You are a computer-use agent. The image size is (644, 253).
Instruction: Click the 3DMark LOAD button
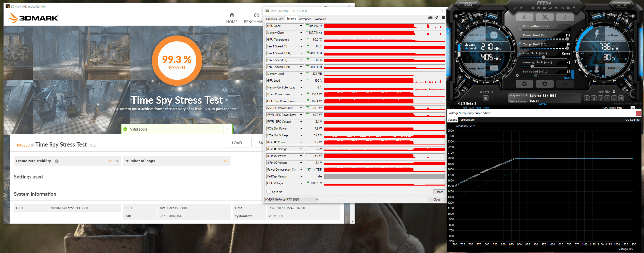coord(237,143)
